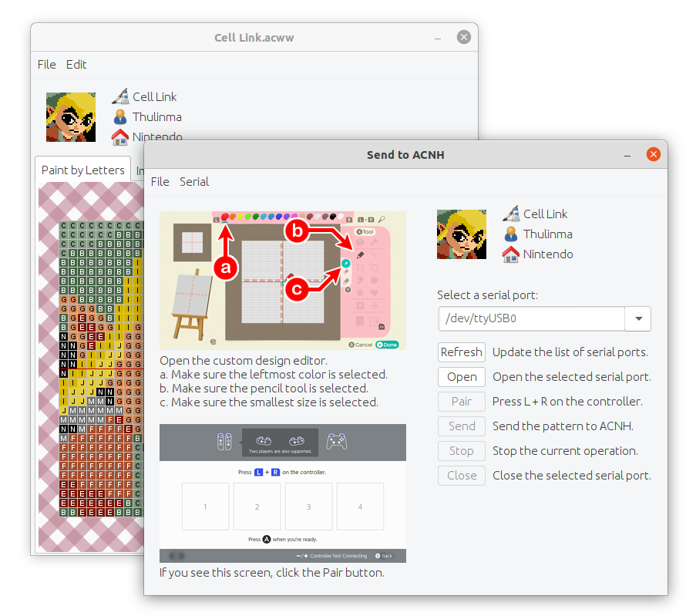Click 'Nintendo' town text in Send to ACNH

pyautogui.click(x=548, y=254)
